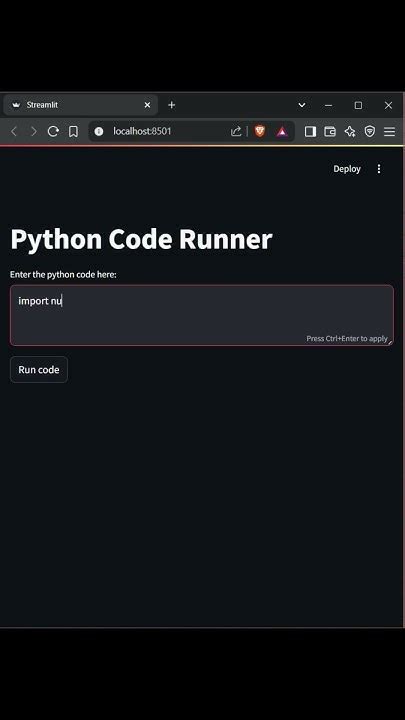Go forward to next page

coord(34,132)
